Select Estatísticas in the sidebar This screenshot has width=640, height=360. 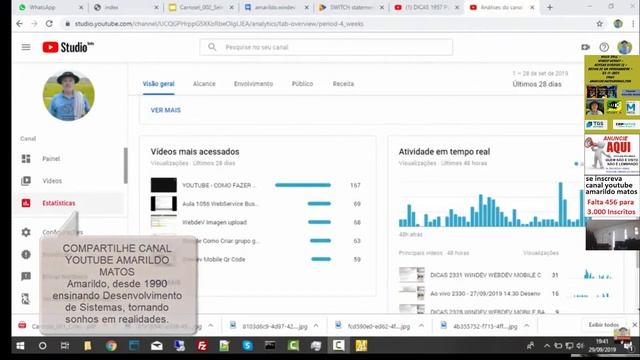(x=59, y=203)
